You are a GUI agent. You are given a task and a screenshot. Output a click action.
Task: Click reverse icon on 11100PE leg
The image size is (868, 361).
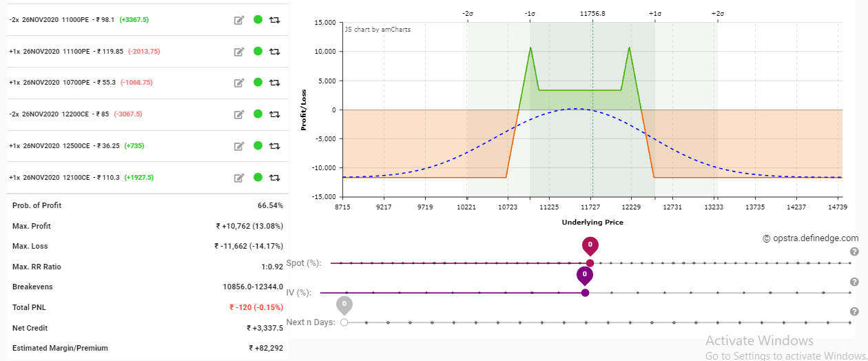[x=274, y=52]
